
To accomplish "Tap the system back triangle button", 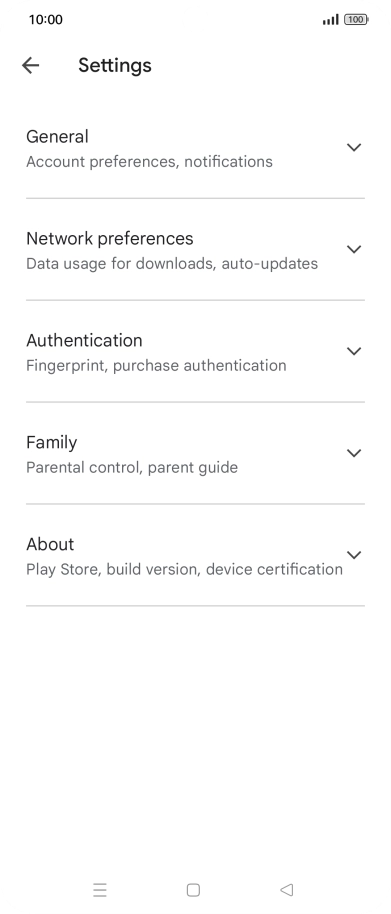I will [x=287, y=890].
